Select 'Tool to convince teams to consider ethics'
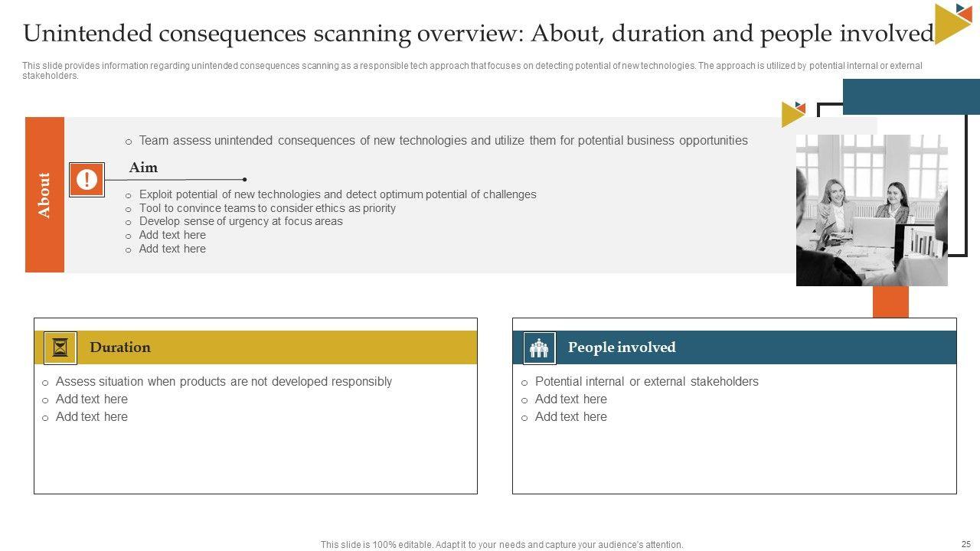The image size is (980, 551). pyautogui.click(x=267, y=208)
